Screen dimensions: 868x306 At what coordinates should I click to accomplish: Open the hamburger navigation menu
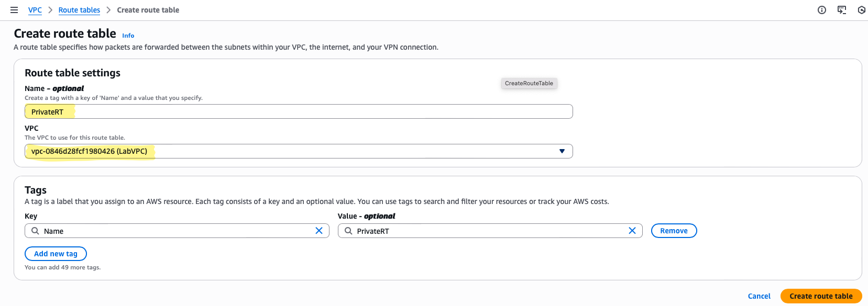point(14,10)
